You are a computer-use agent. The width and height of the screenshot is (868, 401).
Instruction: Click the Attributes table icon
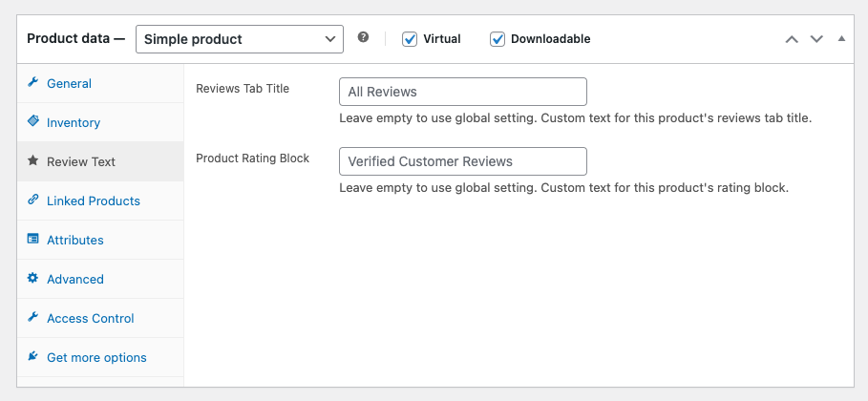coord(33,240)
